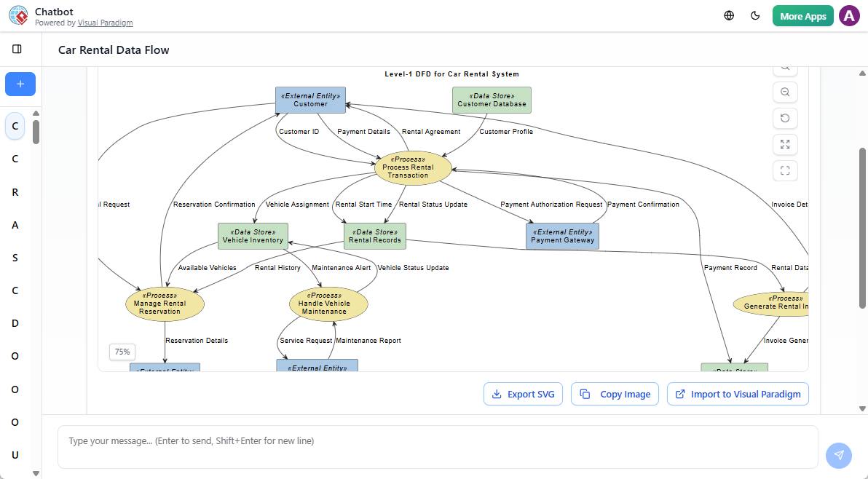Image resolution: width=868 pixels, height=479 pixels.
Task: Zoom out of the diagram
Action: pyautogui.click(x=785, y=92)
